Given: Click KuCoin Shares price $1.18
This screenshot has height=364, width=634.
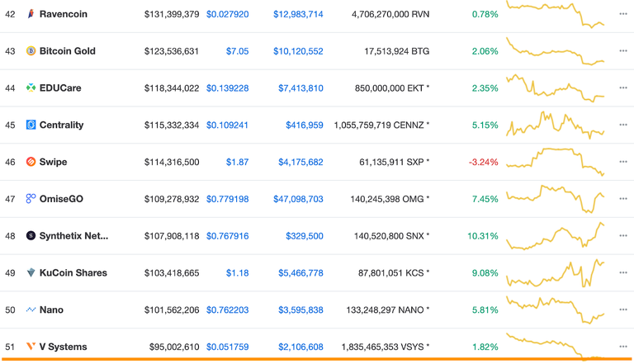Looking at the screenshot, I should pos(238,273).
